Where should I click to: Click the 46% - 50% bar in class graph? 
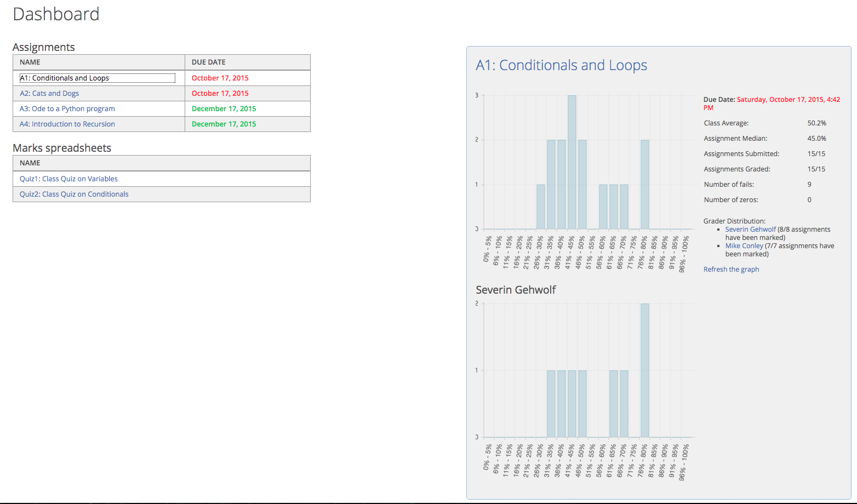point(582,185)
